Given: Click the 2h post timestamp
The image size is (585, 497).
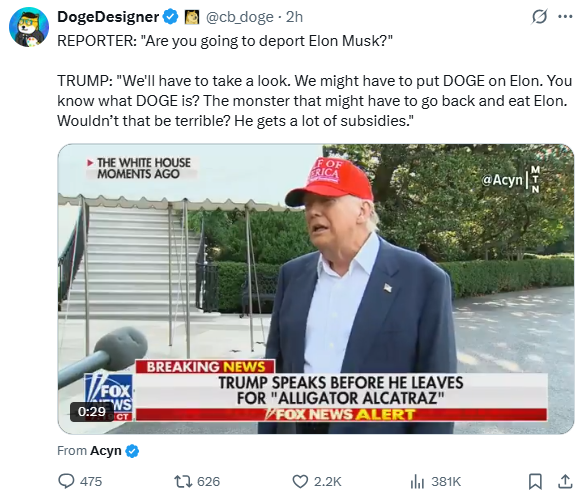Looking at the screenshot, I should tap(294, 17).
